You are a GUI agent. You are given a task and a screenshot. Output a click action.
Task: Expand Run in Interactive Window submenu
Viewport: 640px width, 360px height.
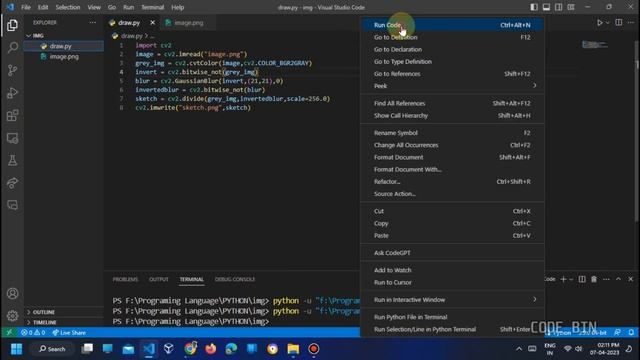(452, 300)
